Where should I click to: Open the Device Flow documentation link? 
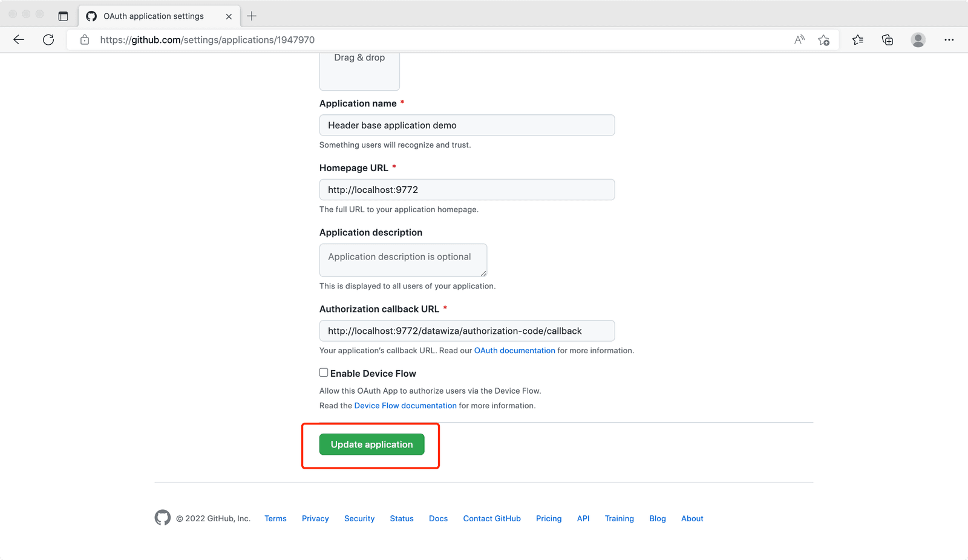(x=405, y=406)
